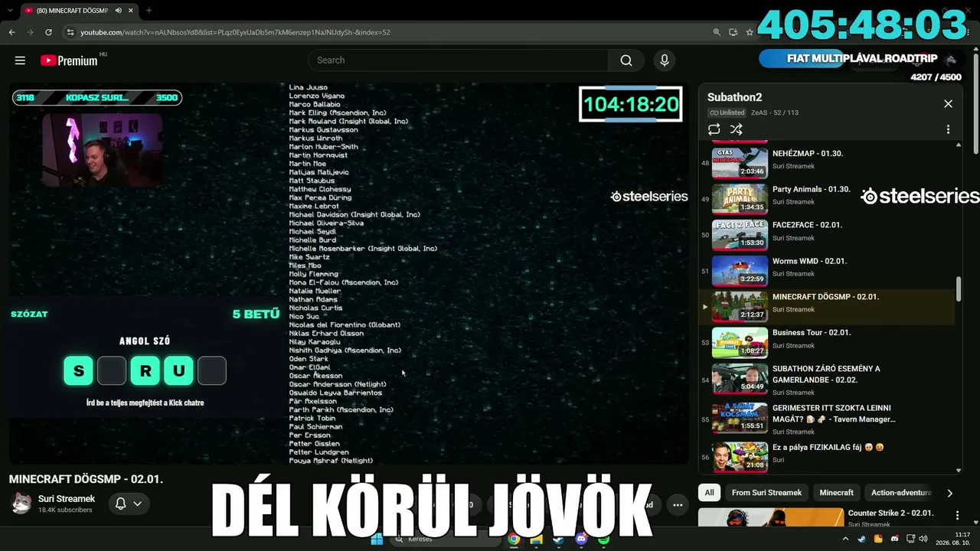The height and width of the screenshot is (551, 980).
Task: Click the Discord system tray icon
Action: pos(895,540)
